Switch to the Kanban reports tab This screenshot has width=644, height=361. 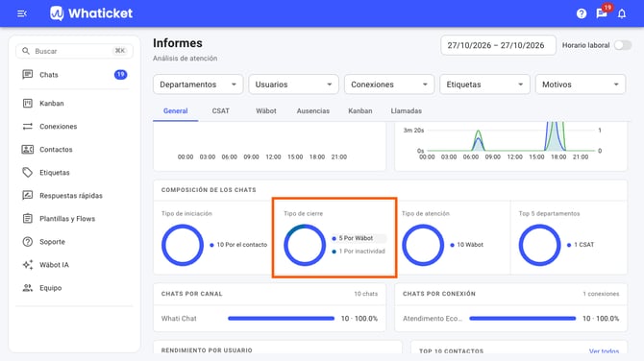[x=360, y=110]
